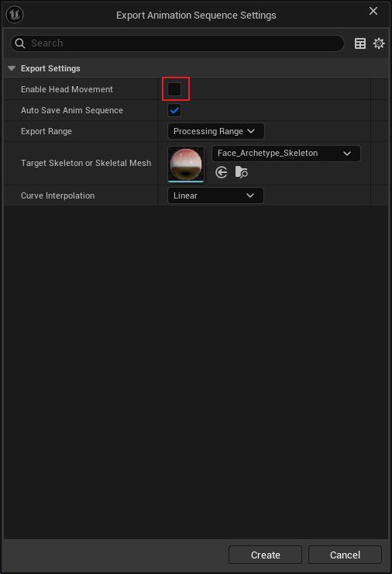Open the Export Range Processing Range dropdown
This screenshot has height=574, width=392.
[x=215, y=131]
